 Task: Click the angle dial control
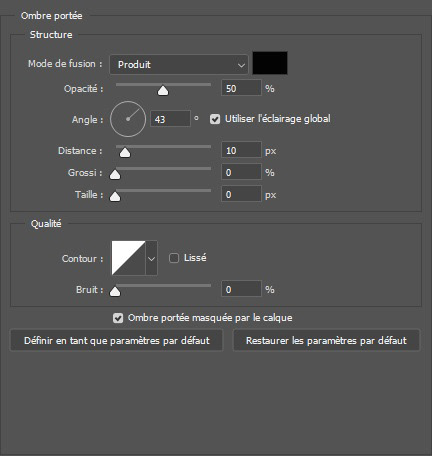pyautogui.click(x=128, y=119)
